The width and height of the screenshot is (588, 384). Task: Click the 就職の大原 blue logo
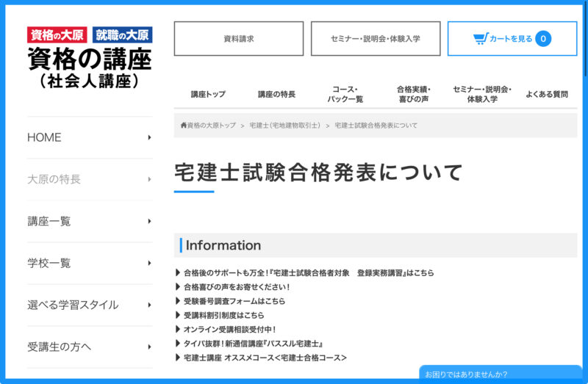click(123, 35)
